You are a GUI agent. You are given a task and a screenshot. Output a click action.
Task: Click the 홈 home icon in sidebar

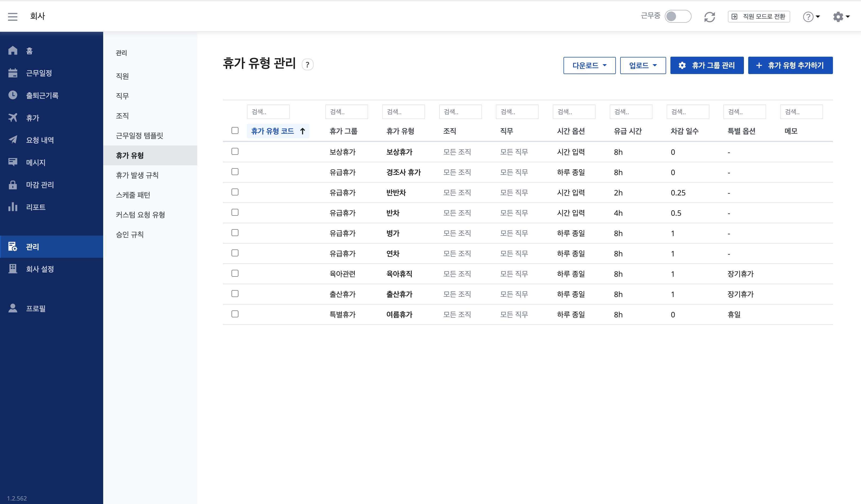[x=13, y=50]
